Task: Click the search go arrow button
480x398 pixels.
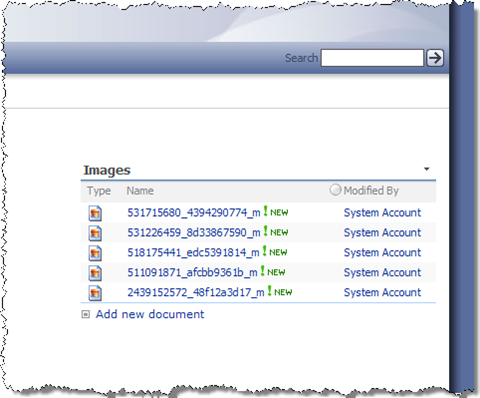Action: (x=435, y=58)
